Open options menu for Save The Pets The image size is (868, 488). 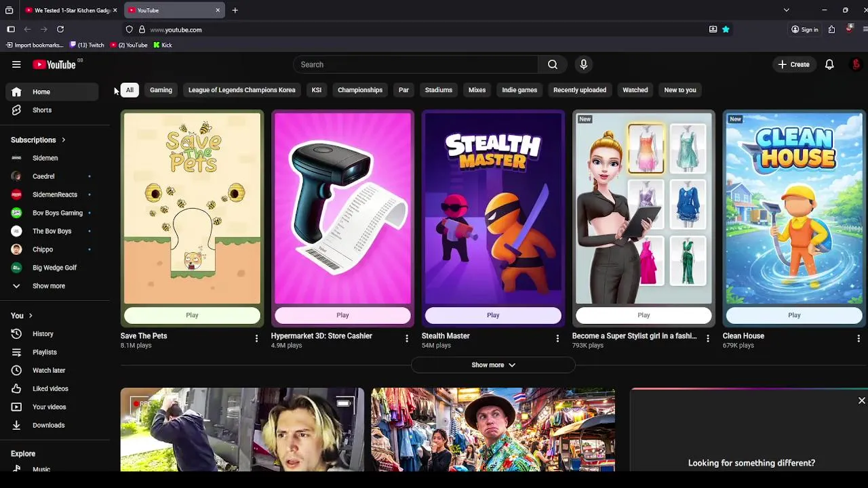click(256, 338)
